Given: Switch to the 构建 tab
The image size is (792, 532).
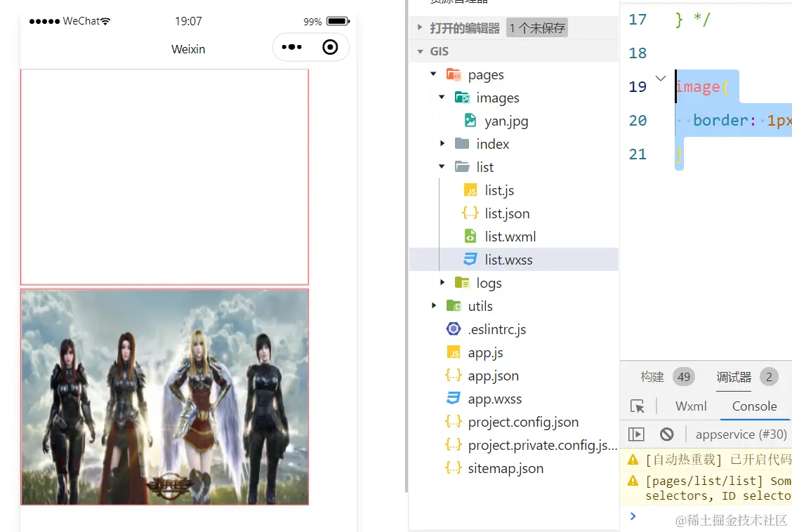Looking at the screenshot, I should point(652,377).
